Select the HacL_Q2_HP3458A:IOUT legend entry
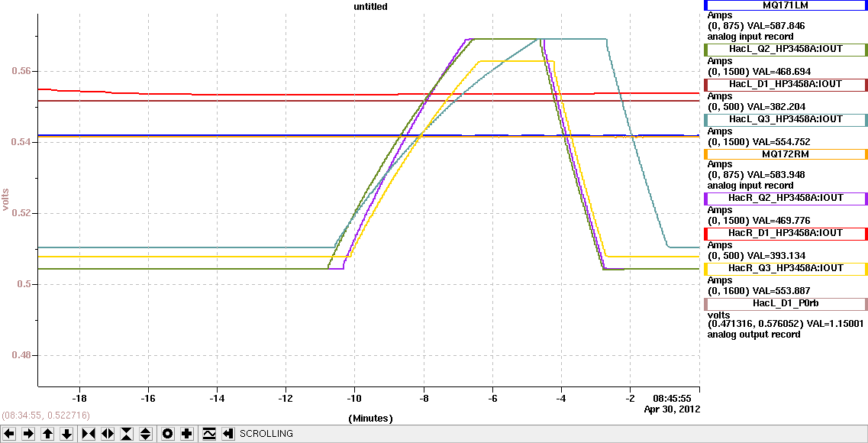Screen dimensions: 868x443 786,50
